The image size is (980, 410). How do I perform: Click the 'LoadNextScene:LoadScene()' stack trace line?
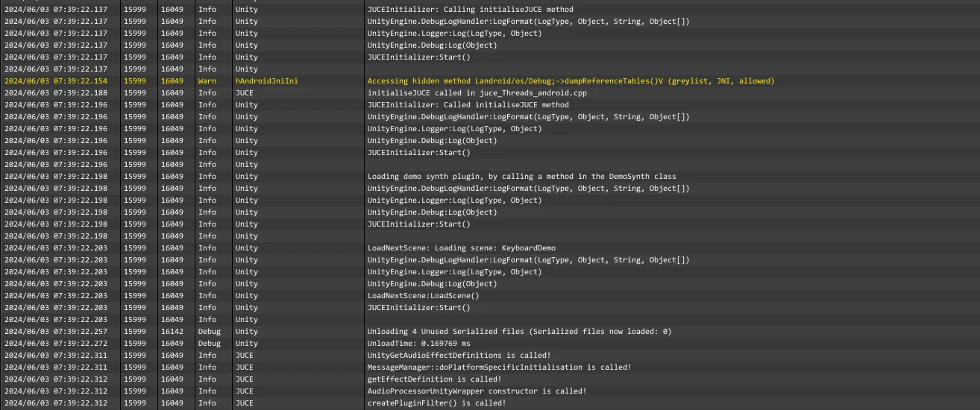click(423, 296)
